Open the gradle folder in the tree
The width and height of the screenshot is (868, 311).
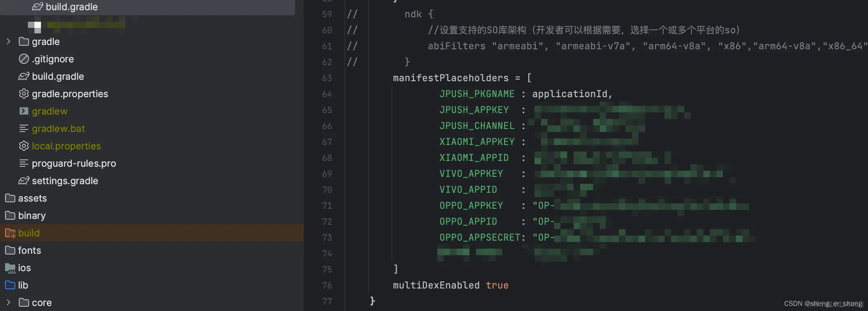pyautogui.click(x=46, y=42)
